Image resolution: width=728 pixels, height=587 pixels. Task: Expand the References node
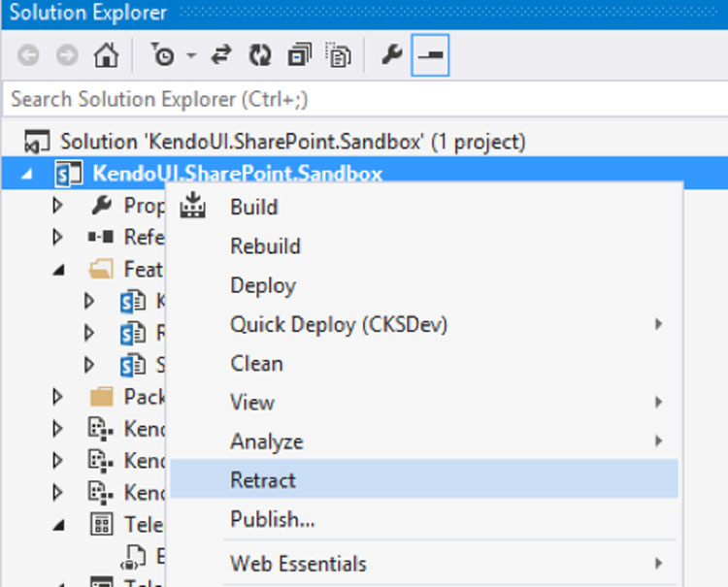pos(57,237)
